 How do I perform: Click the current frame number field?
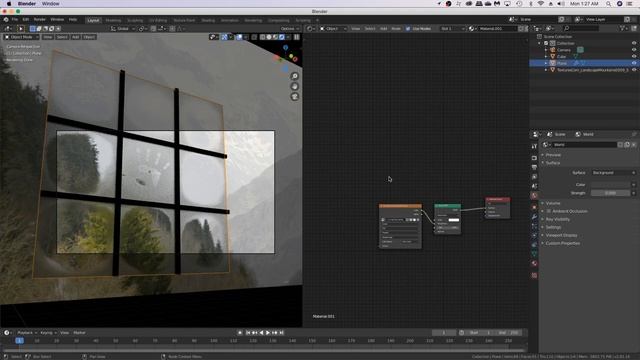coord(444,333)
